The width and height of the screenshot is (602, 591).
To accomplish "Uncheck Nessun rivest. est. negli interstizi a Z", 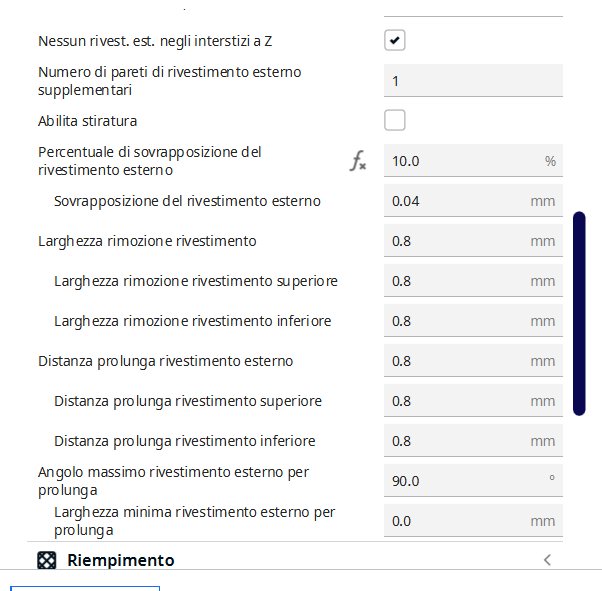I will tap(395, 41).
